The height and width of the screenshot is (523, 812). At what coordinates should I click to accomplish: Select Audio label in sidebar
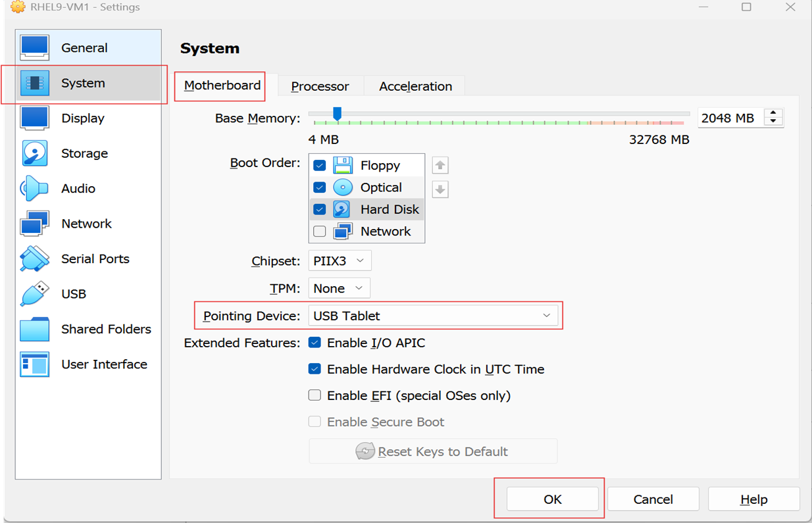(x=78, y=189)
